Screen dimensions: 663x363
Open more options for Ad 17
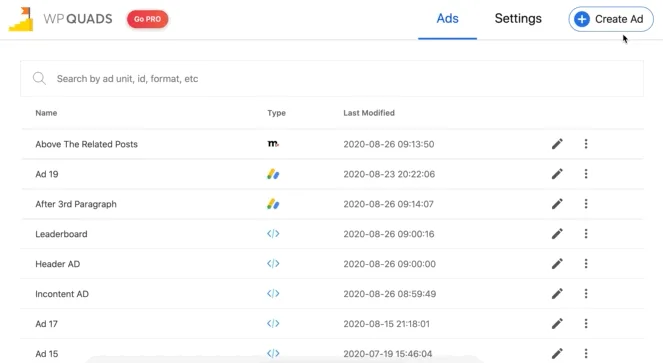[586, 324]
